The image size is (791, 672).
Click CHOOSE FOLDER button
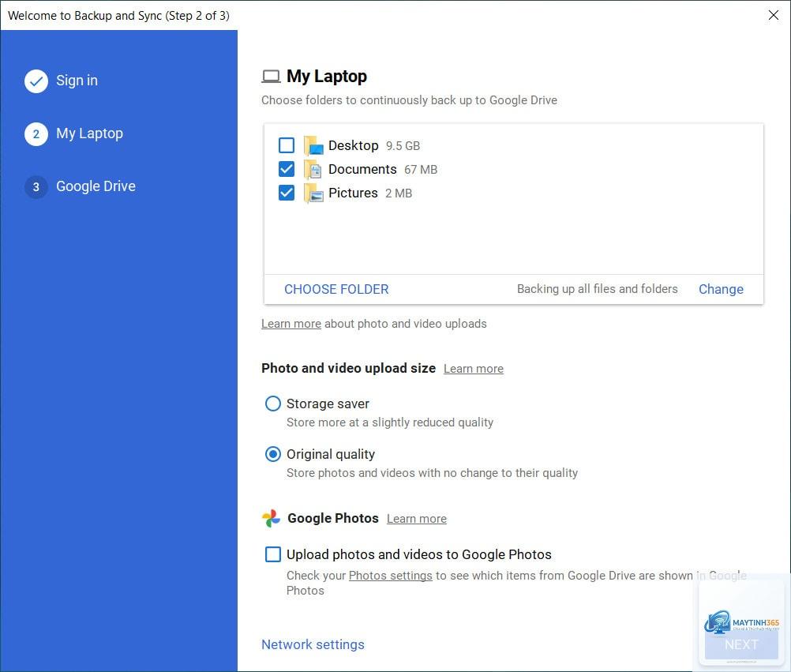[336, 289]
